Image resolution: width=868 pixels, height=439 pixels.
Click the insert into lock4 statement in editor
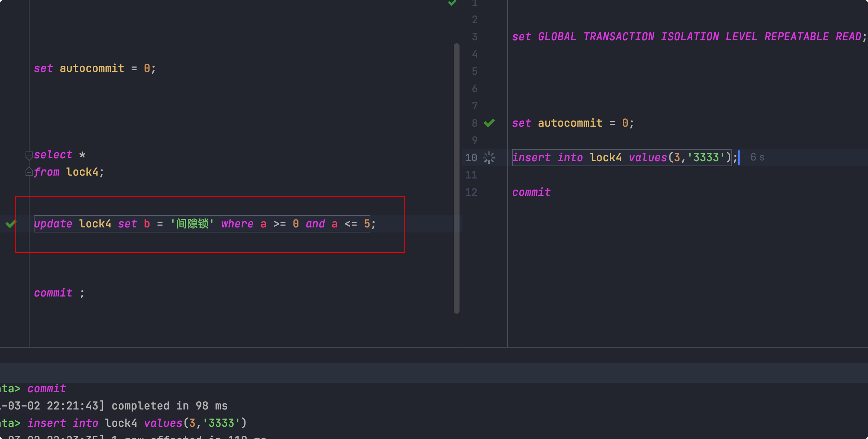[x=621, y=158]
